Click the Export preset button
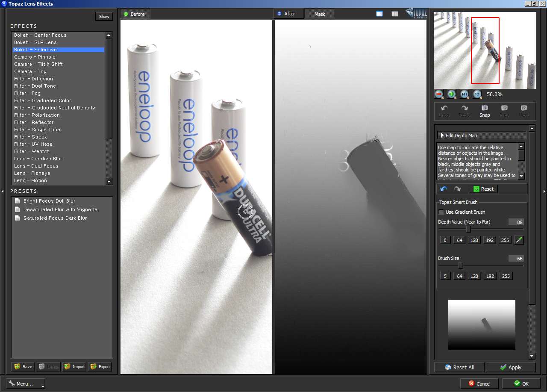This screenshot has width=547, height=392. (100, 367)
